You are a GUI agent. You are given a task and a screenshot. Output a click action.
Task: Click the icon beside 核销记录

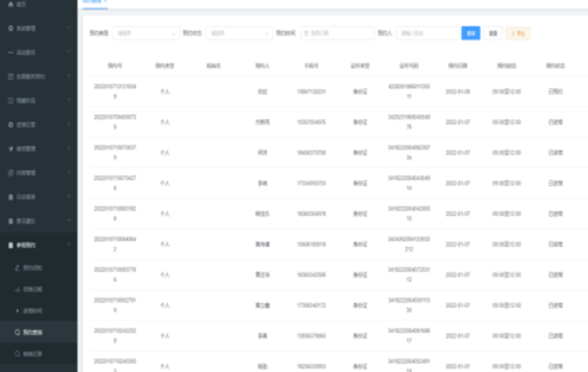[17, 354]
